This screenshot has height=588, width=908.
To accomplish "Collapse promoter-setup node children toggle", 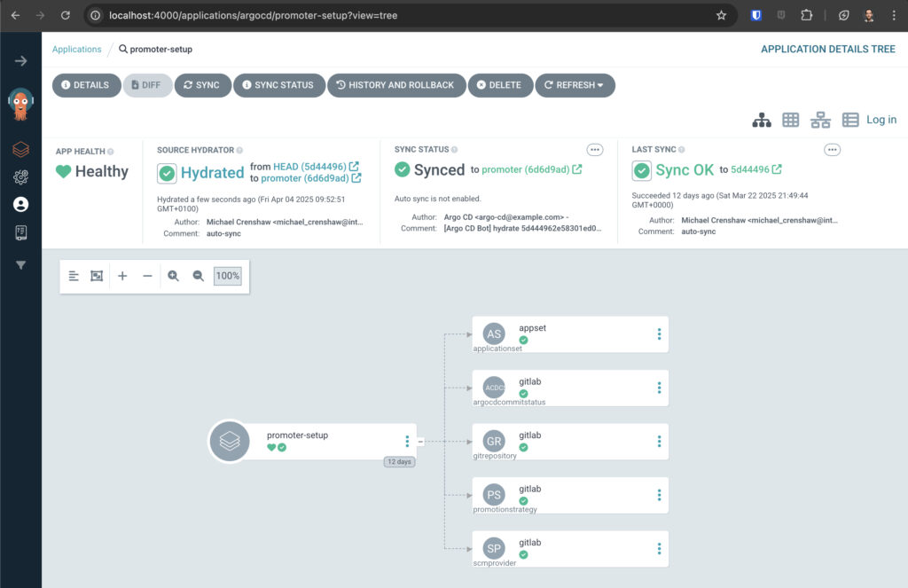I will (x=420, y=442).
